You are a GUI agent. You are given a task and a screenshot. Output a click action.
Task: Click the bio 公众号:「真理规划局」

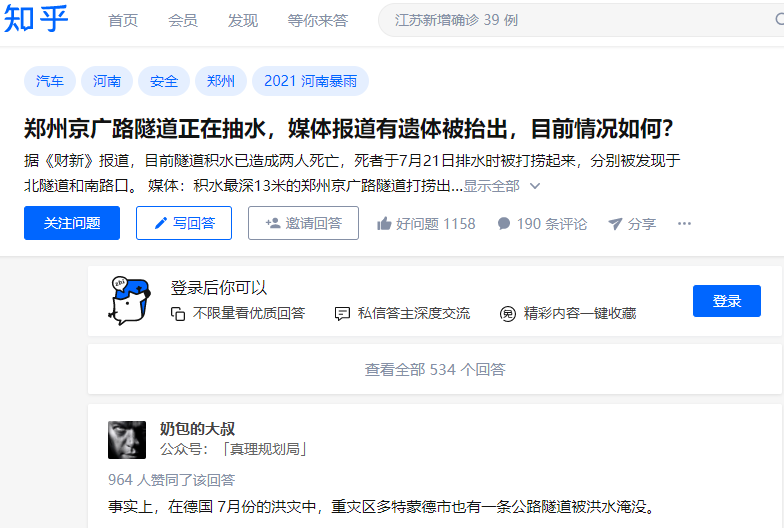tap(234, 449)
